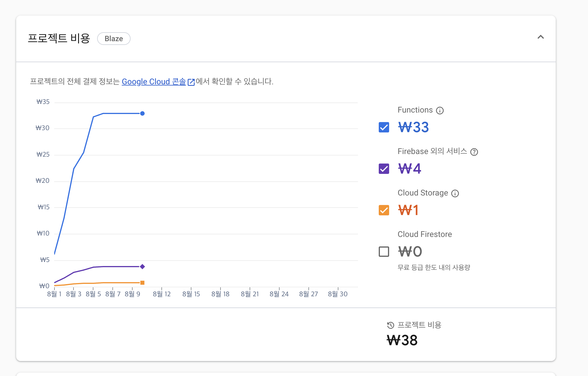Viewport: 588px width, 376px height.
Task: Click the ₩33 Functions cost value
Action: (x=413, y=127)
